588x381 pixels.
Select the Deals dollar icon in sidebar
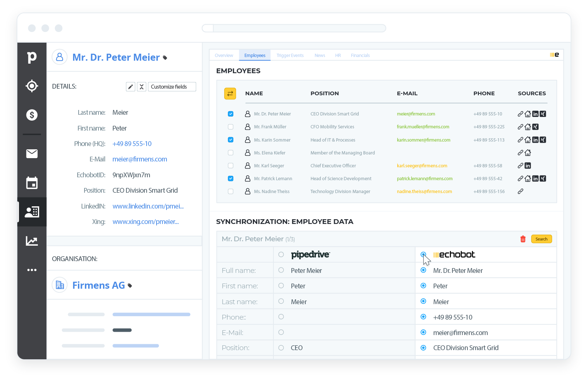click(x=32, y=115)
